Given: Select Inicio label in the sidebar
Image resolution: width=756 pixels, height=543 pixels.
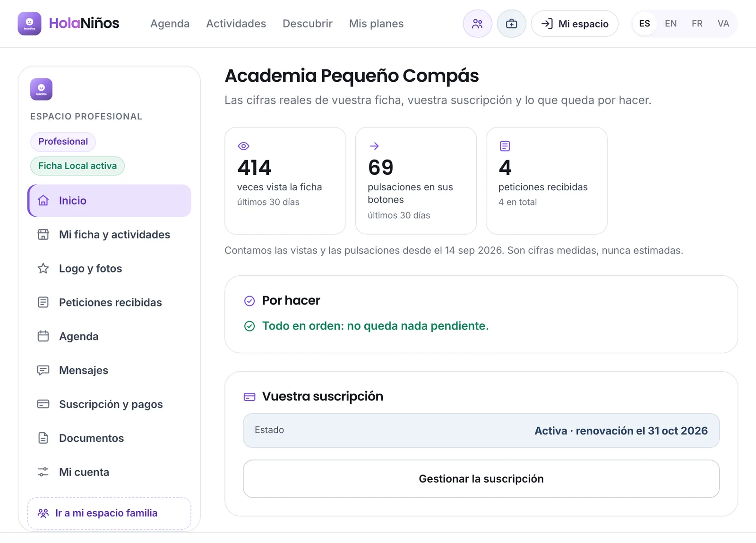Looking at the screenshot, I should [73, 201].
